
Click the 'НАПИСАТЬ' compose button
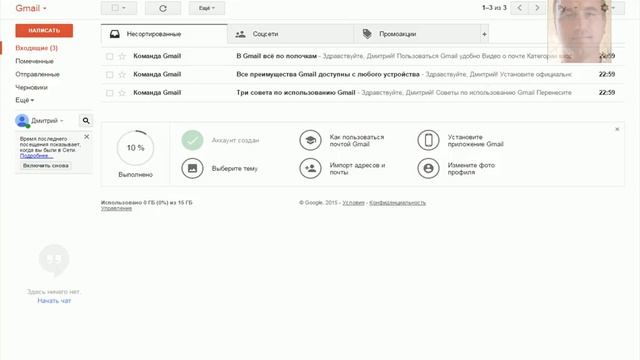pos(44,31)
